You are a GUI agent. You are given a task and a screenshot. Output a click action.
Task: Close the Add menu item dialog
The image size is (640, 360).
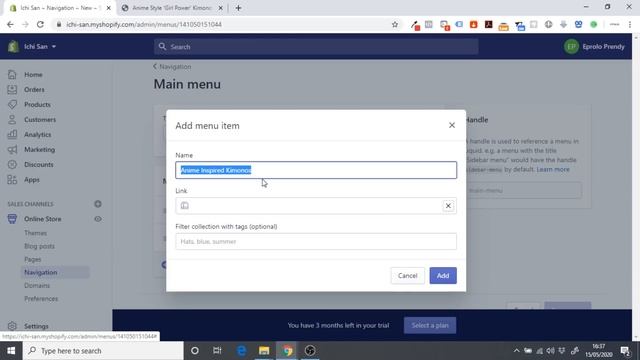point(451,125)
